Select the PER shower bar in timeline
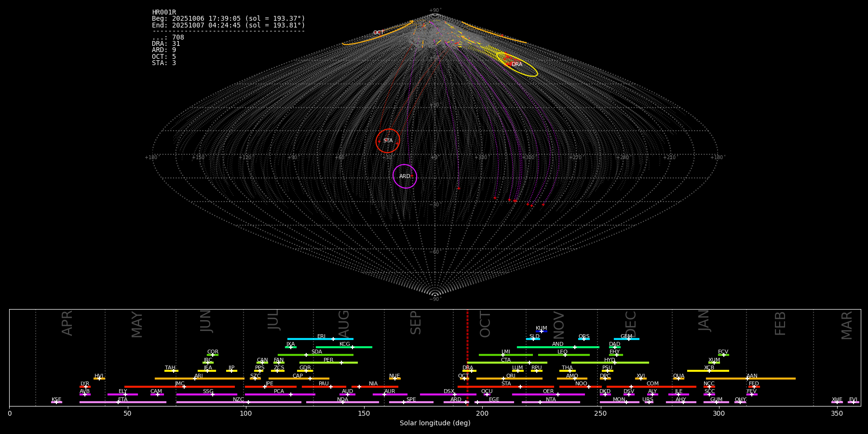 [328, 363]
